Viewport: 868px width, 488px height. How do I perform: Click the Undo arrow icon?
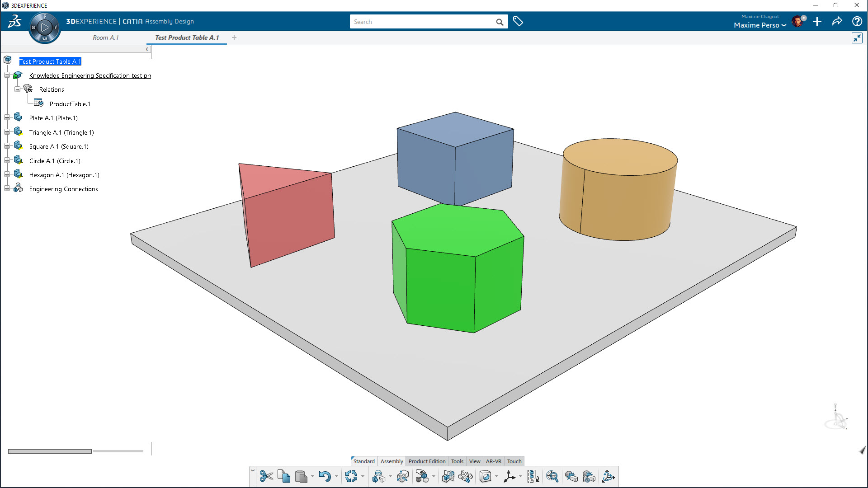pos(325,476)
